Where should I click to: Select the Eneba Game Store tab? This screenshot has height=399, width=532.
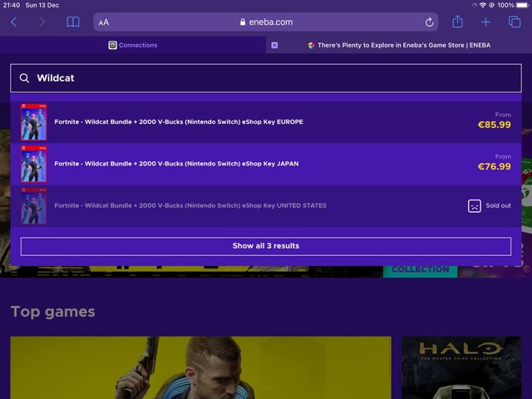(399, 45)
